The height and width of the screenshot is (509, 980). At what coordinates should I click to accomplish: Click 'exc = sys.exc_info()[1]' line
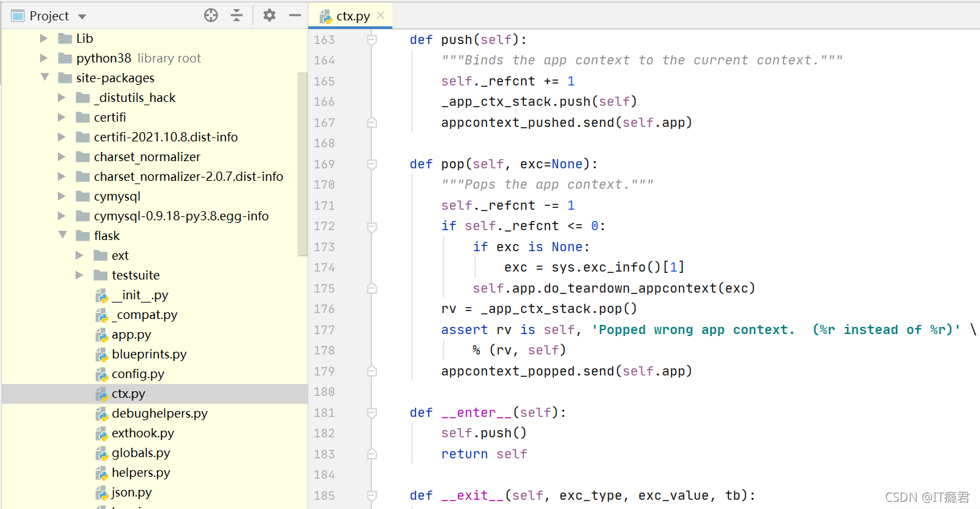594,268
